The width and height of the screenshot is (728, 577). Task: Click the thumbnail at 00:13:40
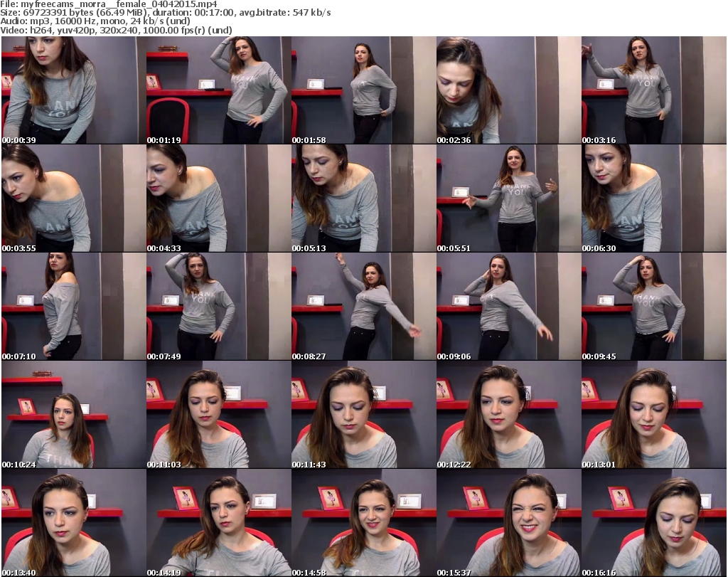(73, 523)
